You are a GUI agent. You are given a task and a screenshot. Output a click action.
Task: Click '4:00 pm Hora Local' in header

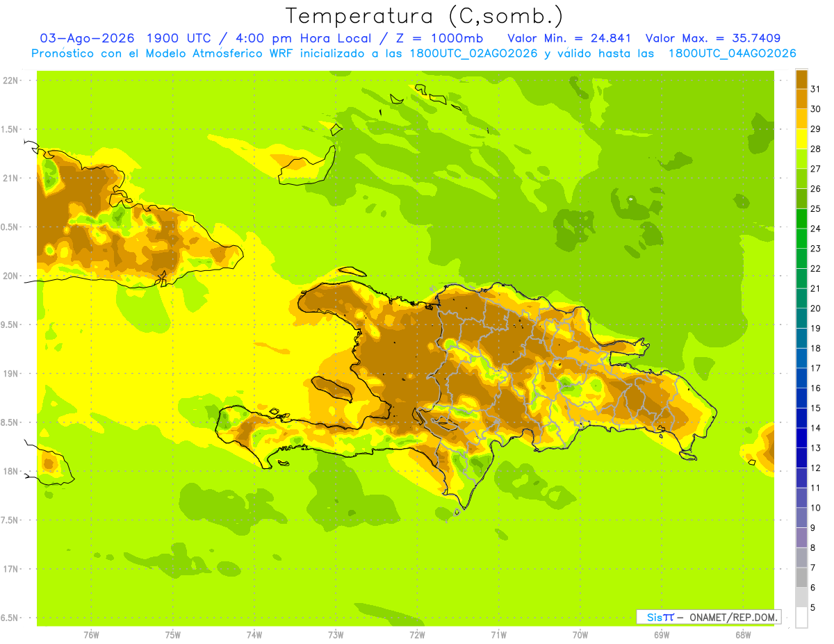(302, 38)
